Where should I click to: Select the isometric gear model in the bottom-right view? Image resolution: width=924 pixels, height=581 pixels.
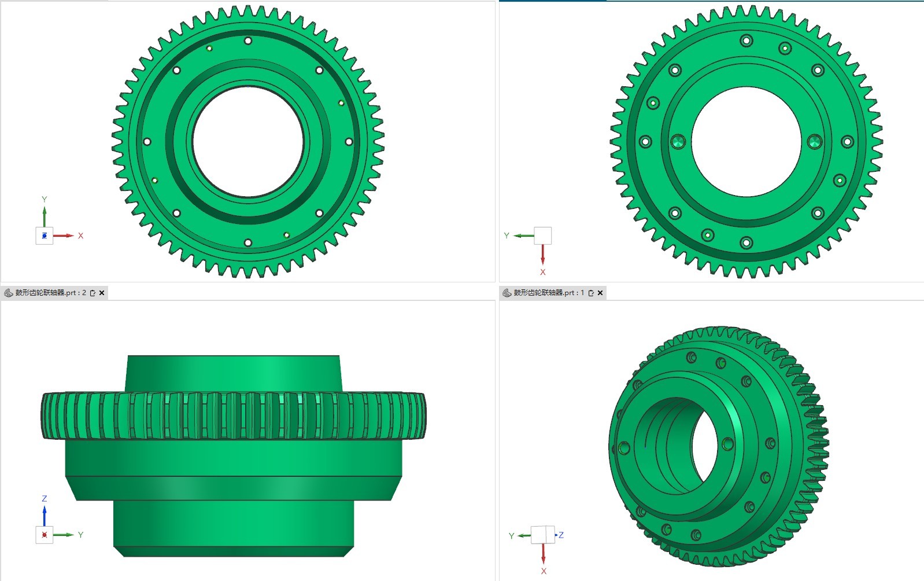[719, 447]
